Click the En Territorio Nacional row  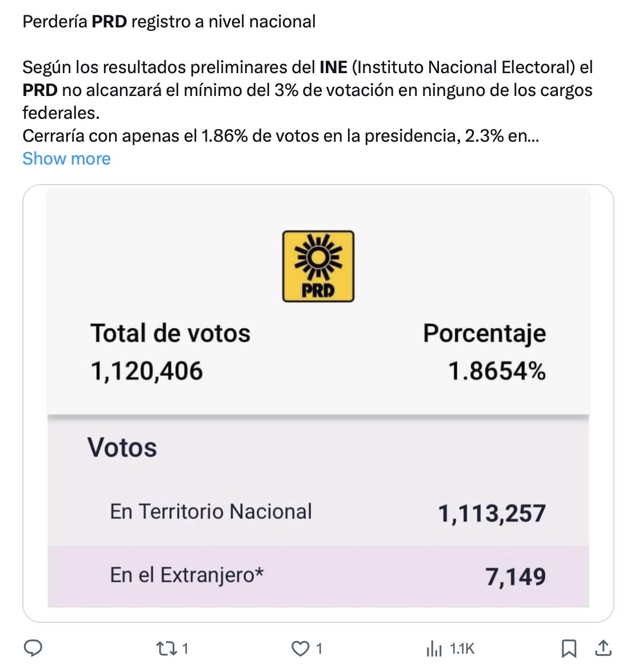(318, 513)
